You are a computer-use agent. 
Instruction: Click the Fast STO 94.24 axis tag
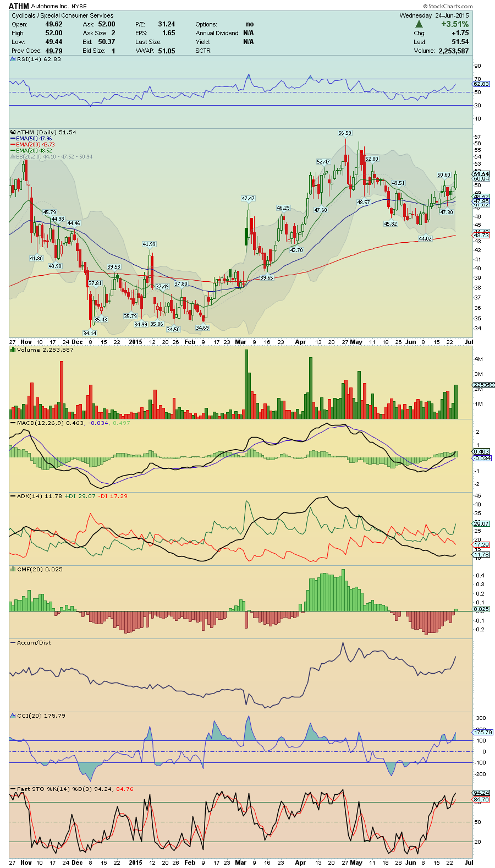coord(481,793)
